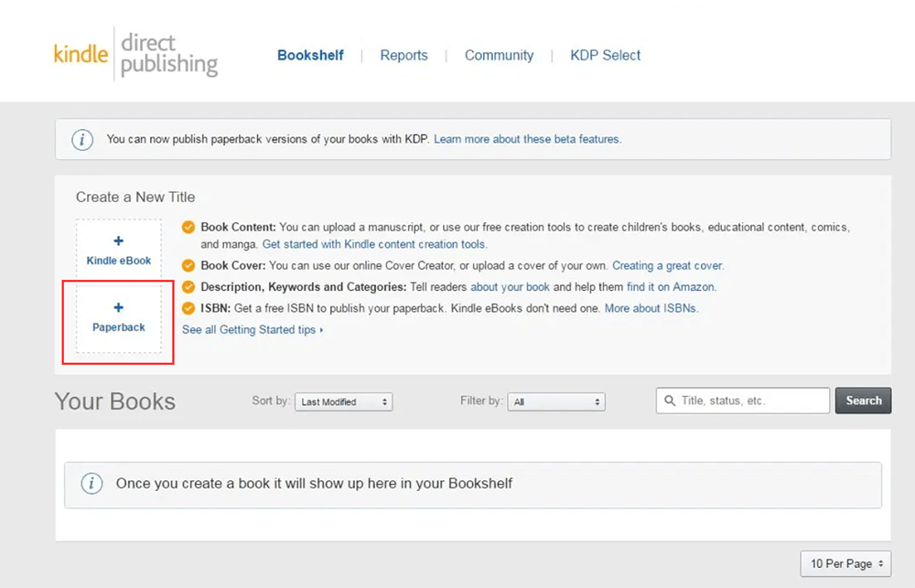The image size is (915, 588).
Task: Click the plus icon for Kindle eBook
Action: click(x=118, y=241)
